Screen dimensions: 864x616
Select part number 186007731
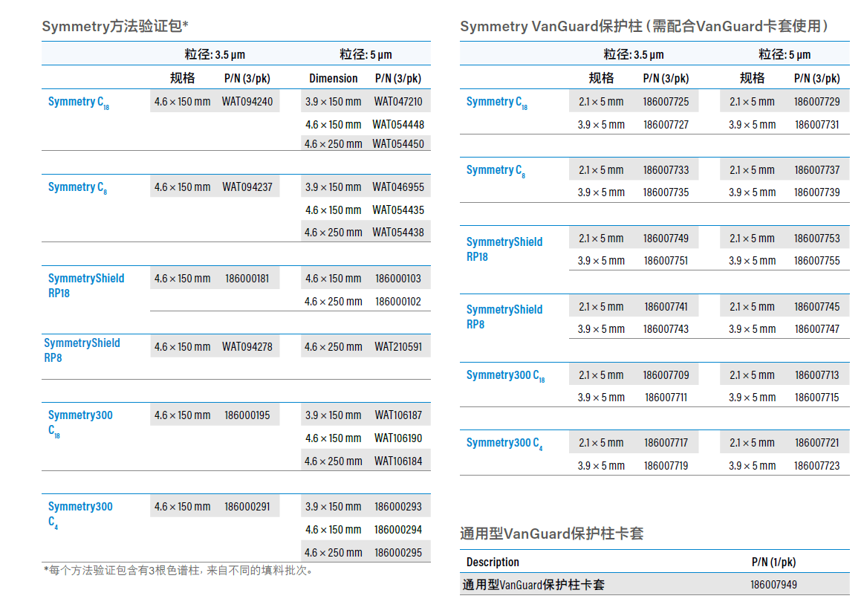(816, 125)
